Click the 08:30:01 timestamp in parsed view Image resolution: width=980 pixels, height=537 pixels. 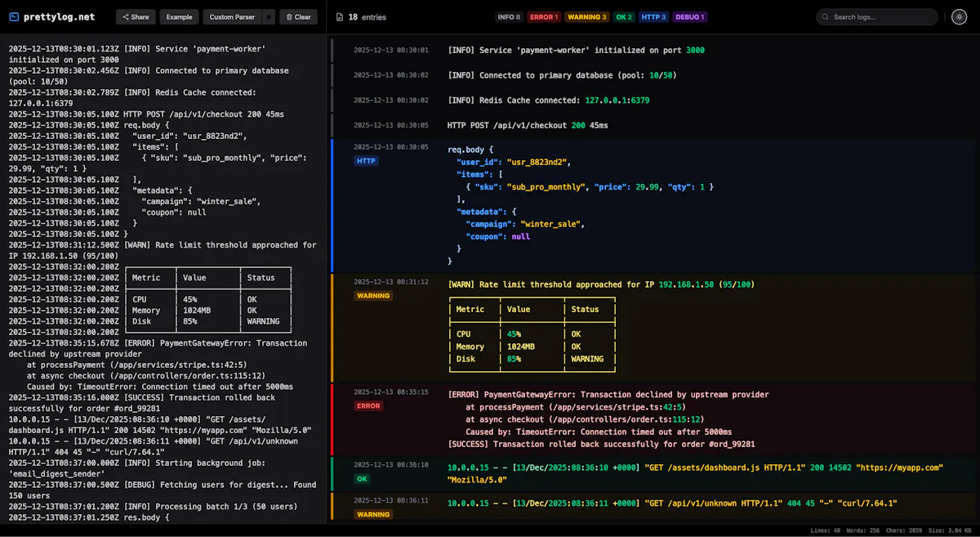[391, 50]
